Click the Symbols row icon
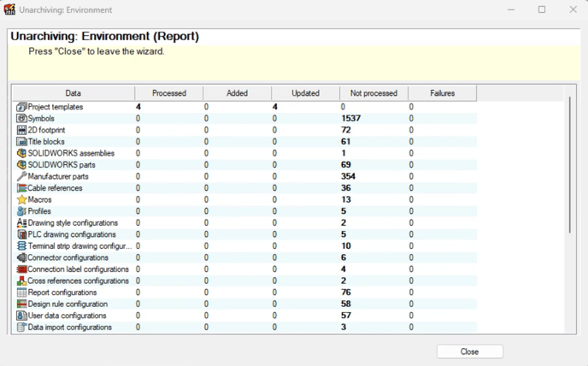588x366 pixels. coord(21,118)
